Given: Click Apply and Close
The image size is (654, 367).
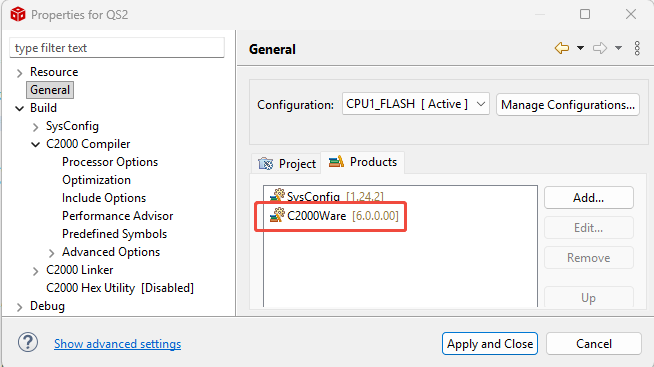Looking at the screenshot, I should pos(490,344).
